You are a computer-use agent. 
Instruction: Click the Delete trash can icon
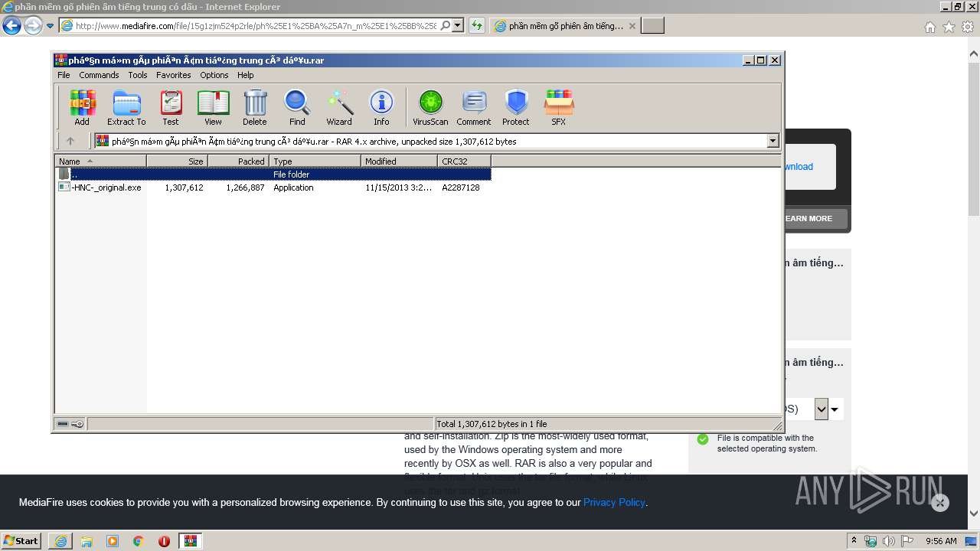click(255, 107)
